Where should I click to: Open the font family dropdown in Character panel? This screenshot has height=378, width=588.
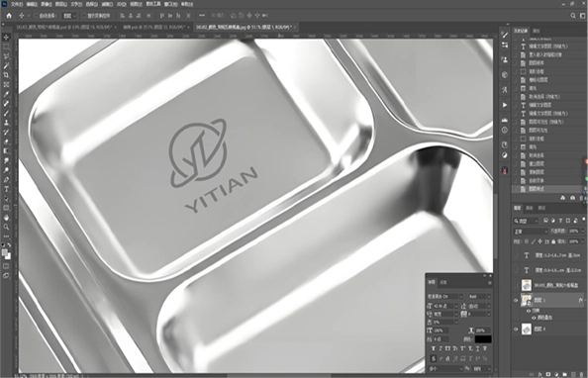click(461, 297)
